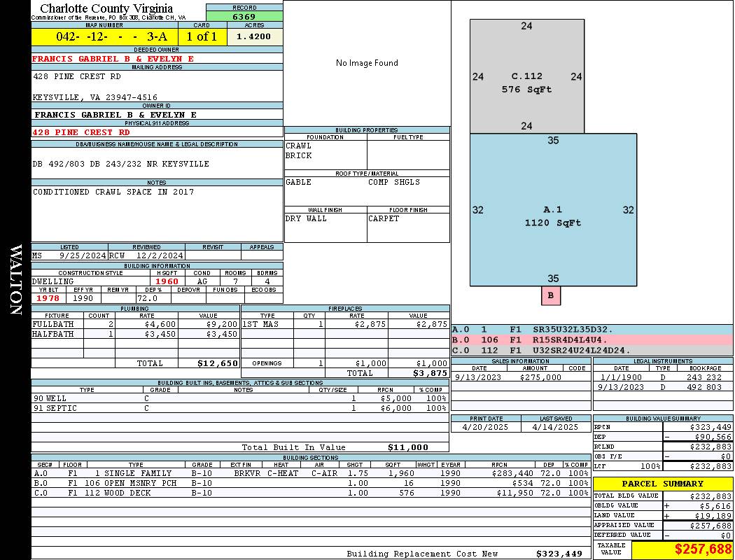Click the acres value 1.4200

254,36
